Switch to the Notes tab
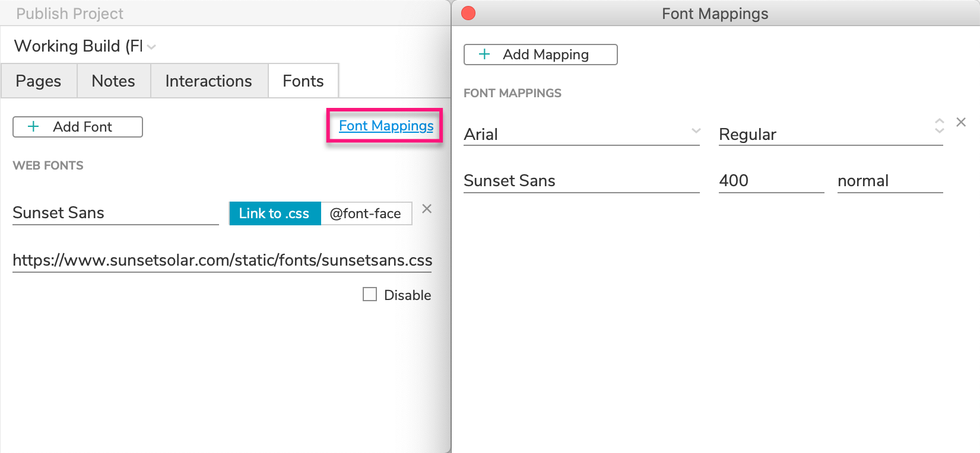Screen dimensions: 980x453 [113, 81]
